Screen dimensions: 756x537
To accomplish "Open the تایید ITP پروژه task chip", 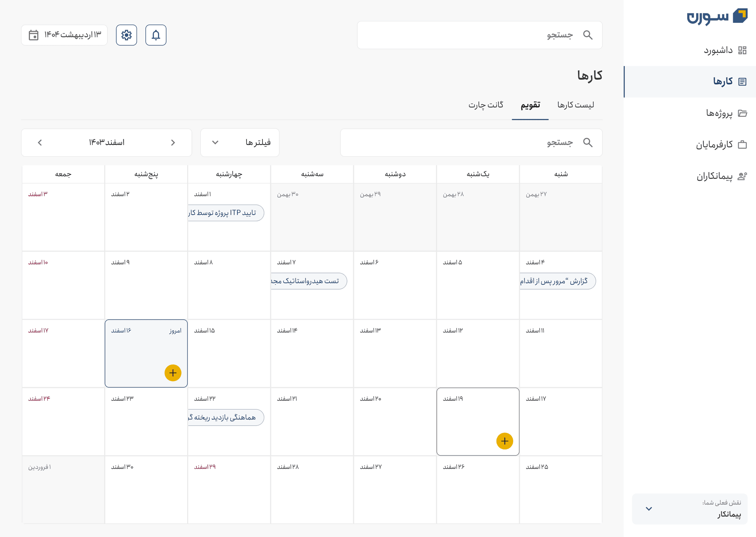I will (226, 213).
